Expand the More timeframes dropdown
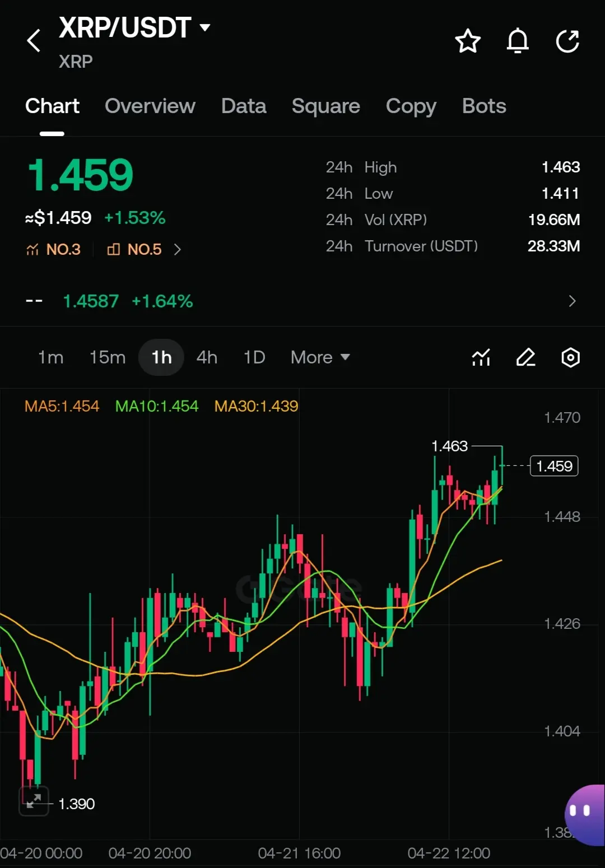Screen dimensions: 605x868 320,357
